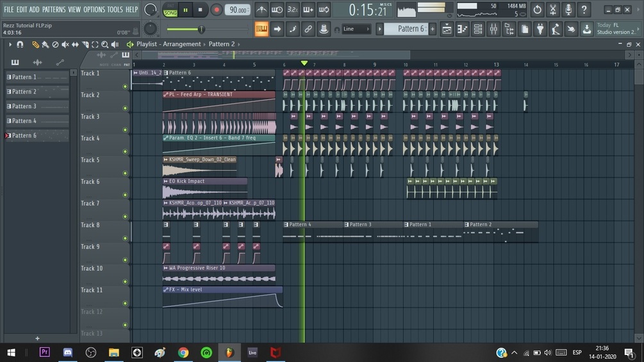Screen dimensions: 644x362
Task: Select the mute tool with speaker icon
Action: tap(65, 44)
